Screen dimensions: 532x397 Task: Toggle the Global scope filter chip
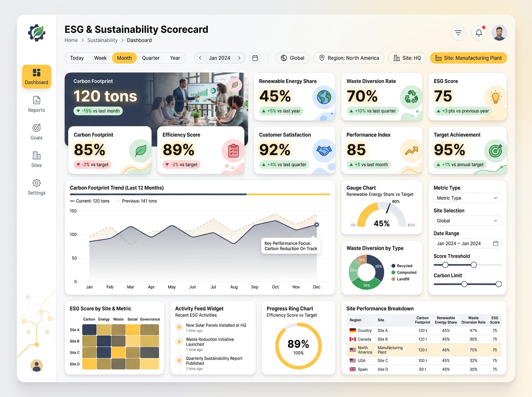(292, 58)
